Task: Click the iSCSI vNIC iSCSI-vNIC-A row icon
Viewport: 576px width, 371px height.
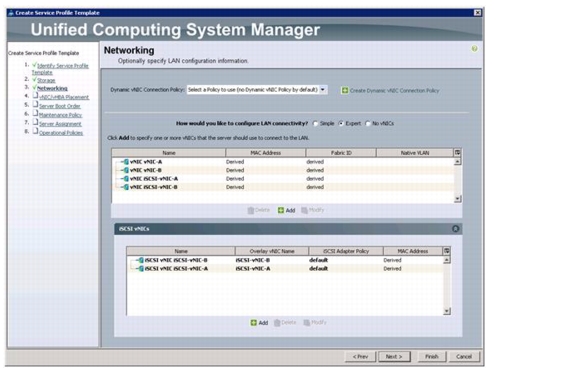Action: tap(141, 269)
